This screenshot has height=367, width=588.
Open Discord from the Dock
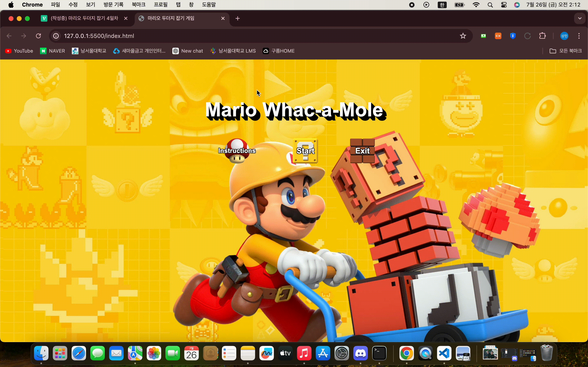coord(360,353)
